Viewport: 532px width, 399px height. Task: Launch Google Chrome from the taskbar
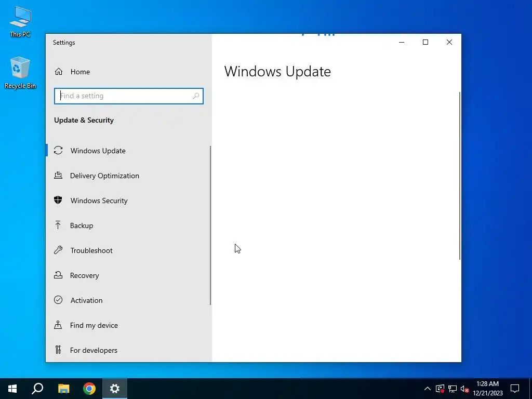(89, 389)
